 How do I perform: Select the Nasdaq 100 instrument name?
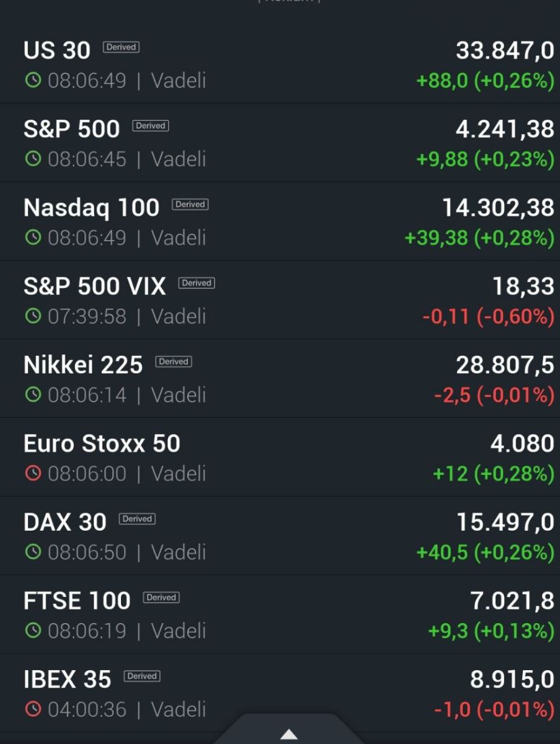click(91, 208)
